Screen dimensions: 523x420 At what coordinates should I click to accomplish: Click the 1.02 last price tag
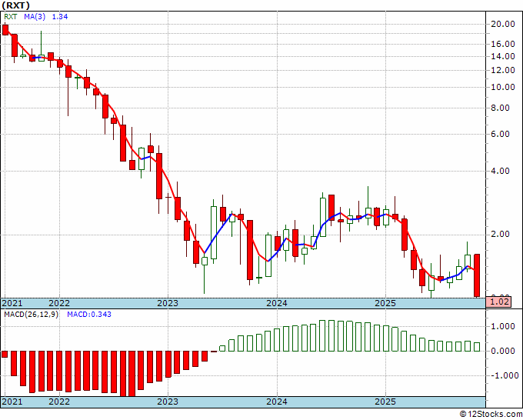click(x=498, y=302)
